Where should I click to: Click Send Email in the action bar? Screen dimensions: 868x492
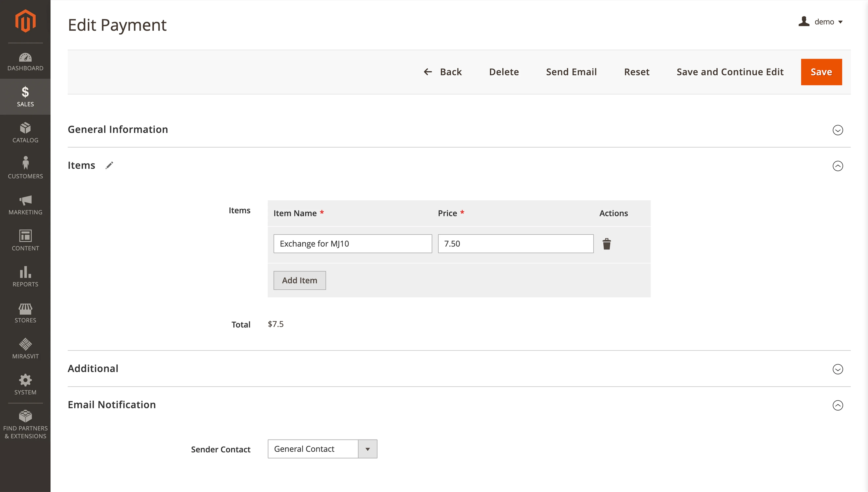(x=571, y=72)
